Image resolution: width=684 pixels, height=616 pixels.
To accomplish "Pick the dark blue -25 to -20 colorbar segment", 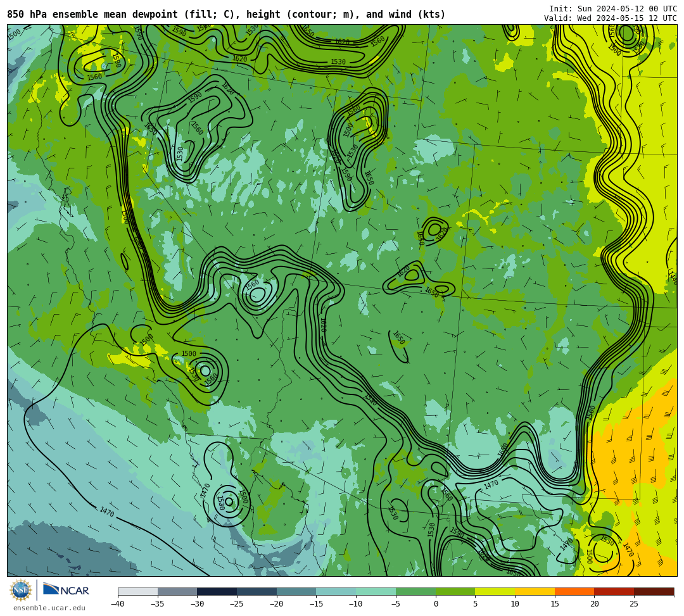I will pyautogui.click(x=257, y=591).
